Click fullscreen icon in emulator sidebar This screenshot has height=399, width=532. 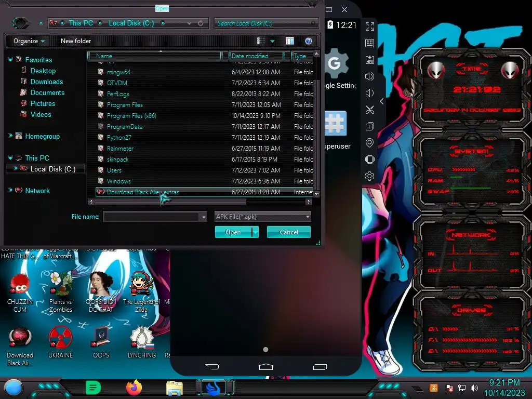point(369,26)
